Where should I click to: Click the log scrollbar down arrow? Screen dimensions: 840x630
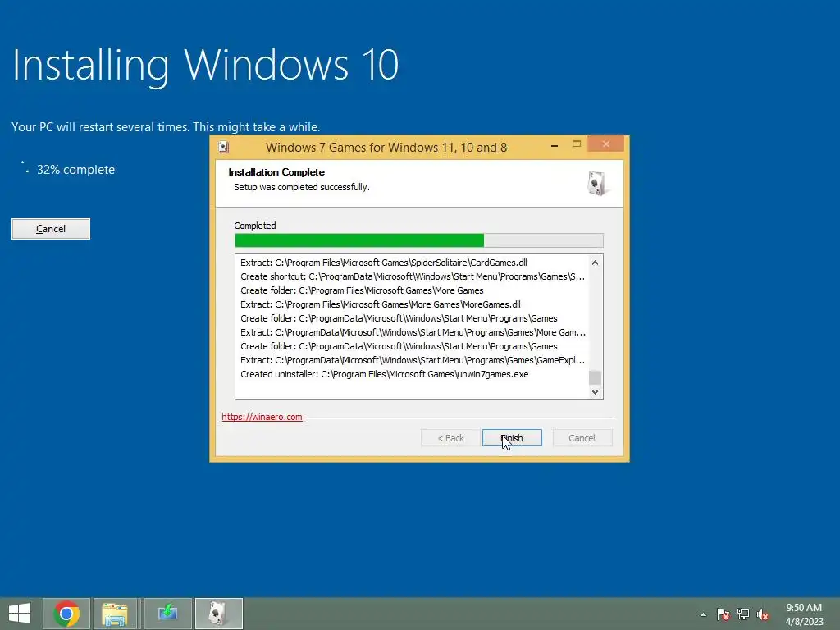coord(595,391)
